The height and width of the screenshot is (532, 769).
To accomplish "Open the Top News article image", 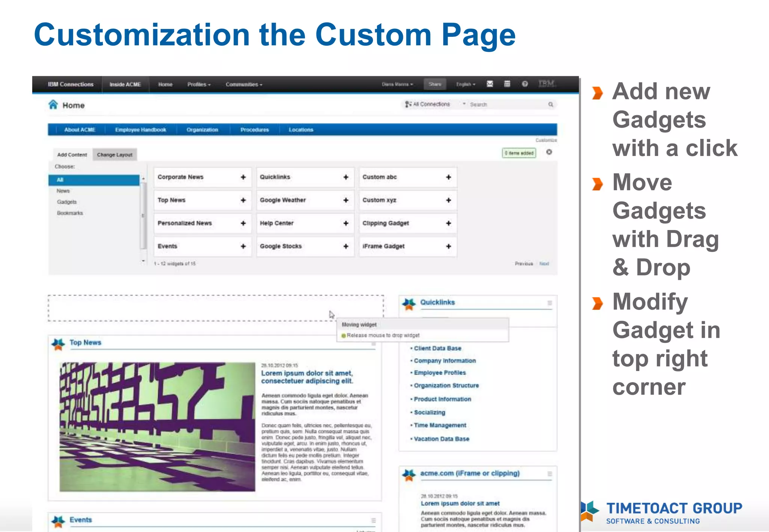I will tap(157, 427).
